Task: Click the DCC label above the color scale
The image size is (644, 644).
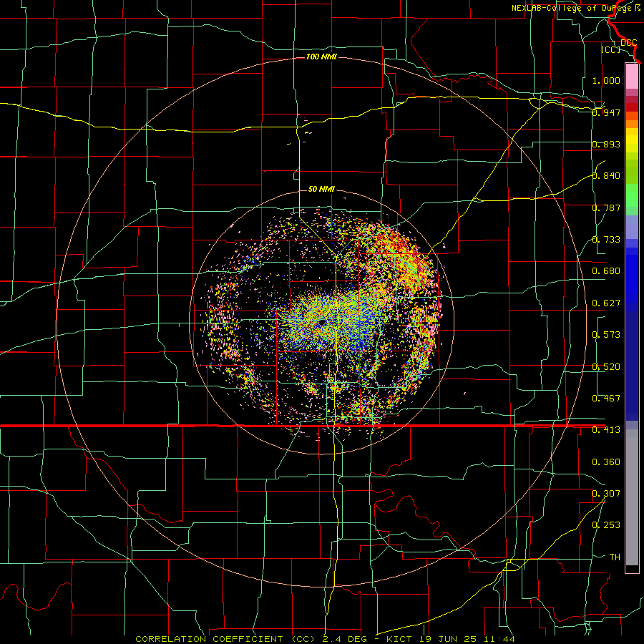Action: coord(628,43)
